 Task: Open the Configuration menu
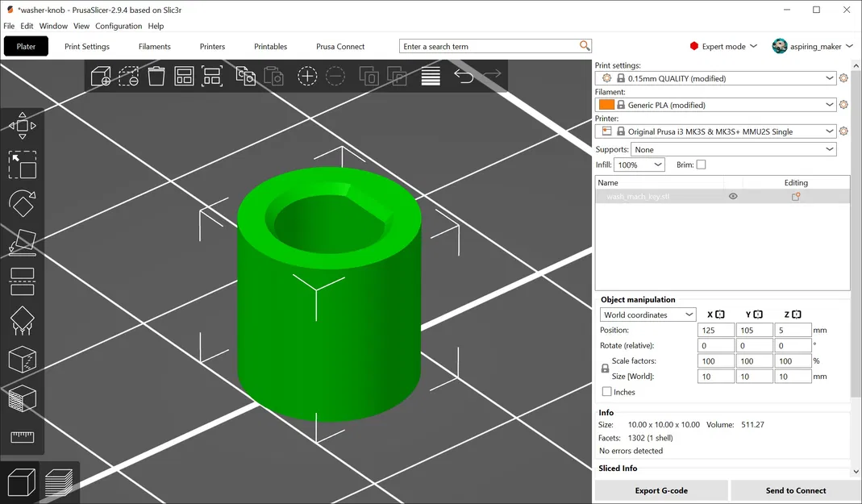tap(119, 26)
